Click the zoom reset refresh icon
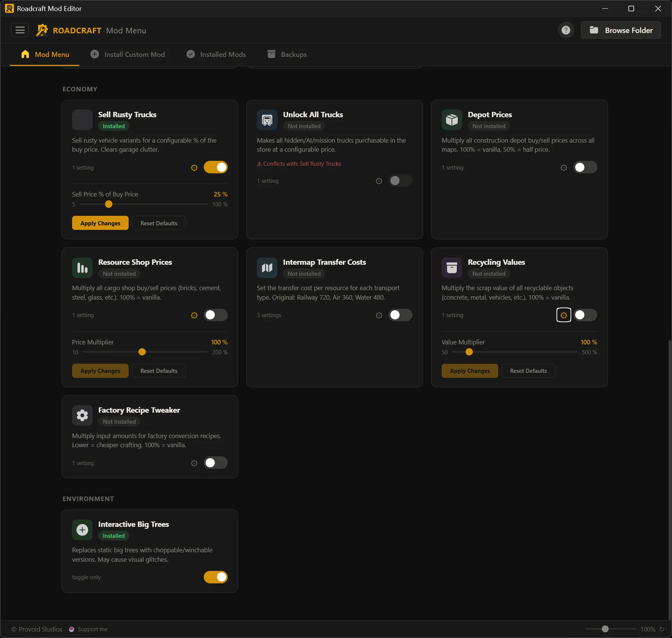This screenshot has height=638, width=672. 662,629
